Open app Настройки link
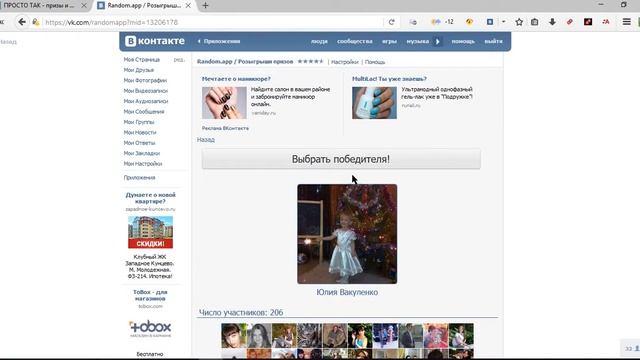The height and width of the screenshot is (360, 640). click(x=345, y=62)
